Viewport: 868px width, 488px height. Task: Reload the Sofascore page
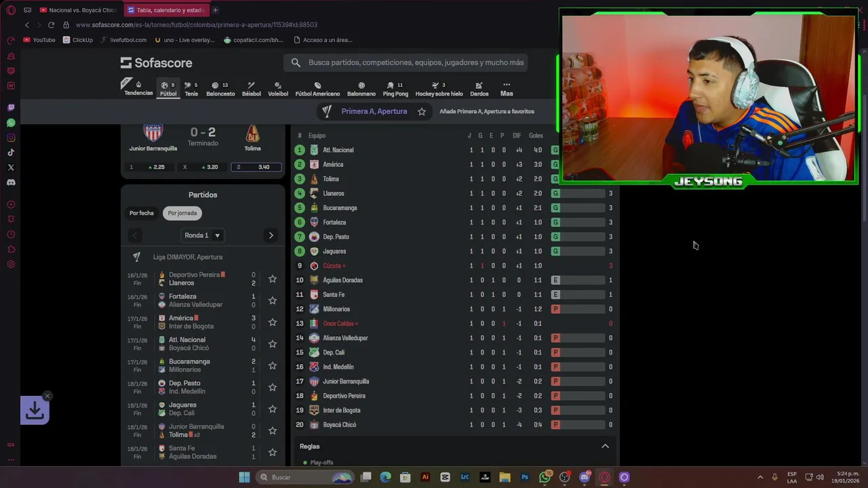[x=51, y=25]
